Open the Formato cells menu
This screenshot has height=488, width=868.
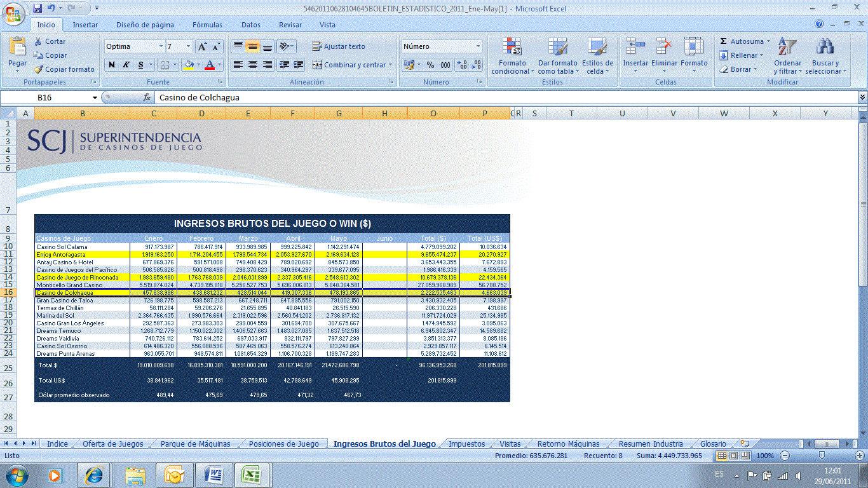[694, 56]
